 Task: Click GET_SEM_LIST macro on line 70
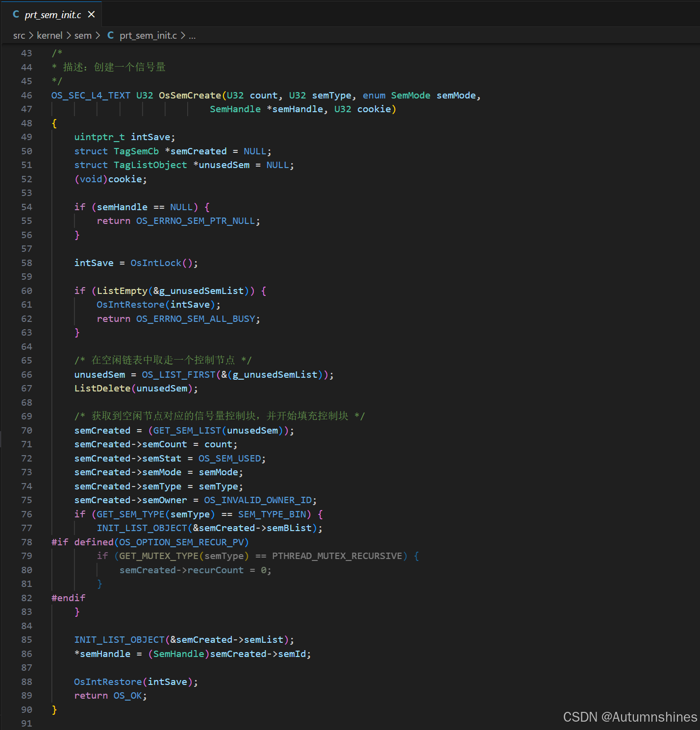click(x=187, y=431)
